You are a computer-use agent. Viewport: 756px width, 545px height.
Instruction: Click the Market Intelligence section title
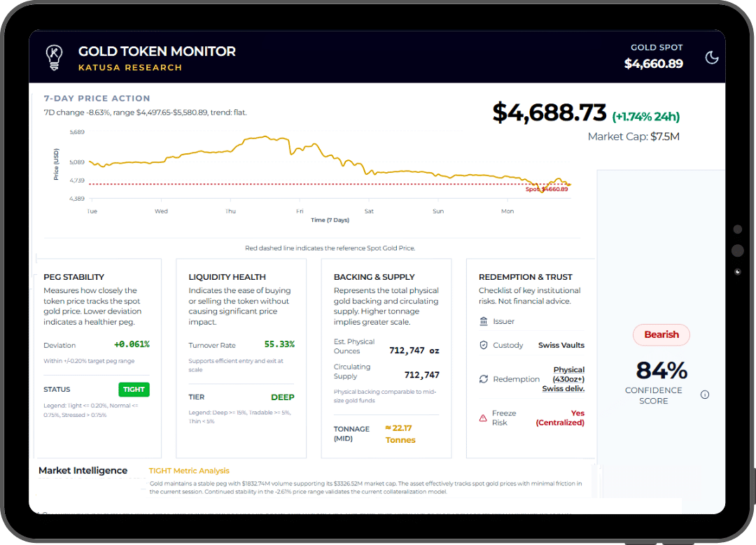pos(83,471)
